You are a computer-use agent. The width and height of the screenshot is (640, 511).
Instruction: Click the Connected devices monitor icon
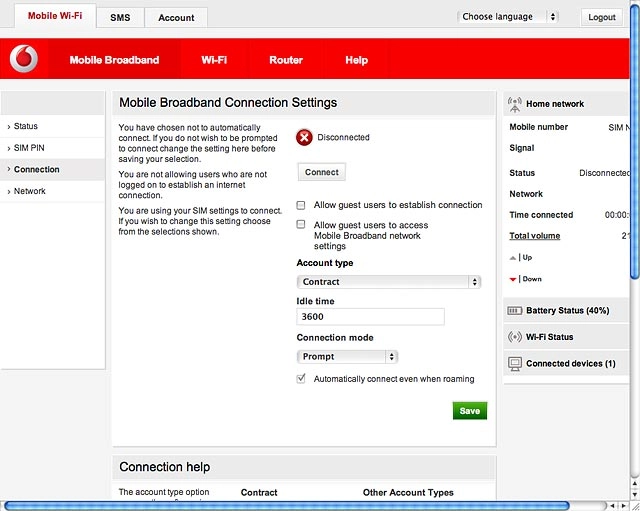[x=515, y=364]
